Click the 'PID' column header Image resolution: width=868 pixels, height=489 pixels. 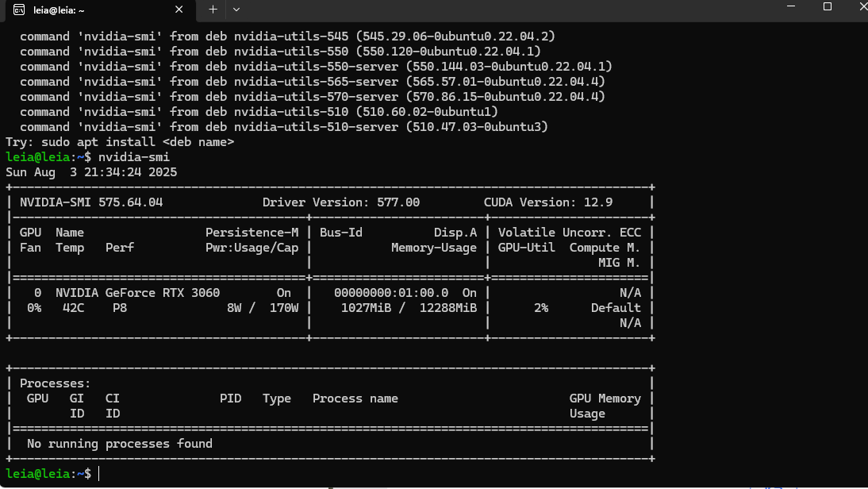[230, 399]
